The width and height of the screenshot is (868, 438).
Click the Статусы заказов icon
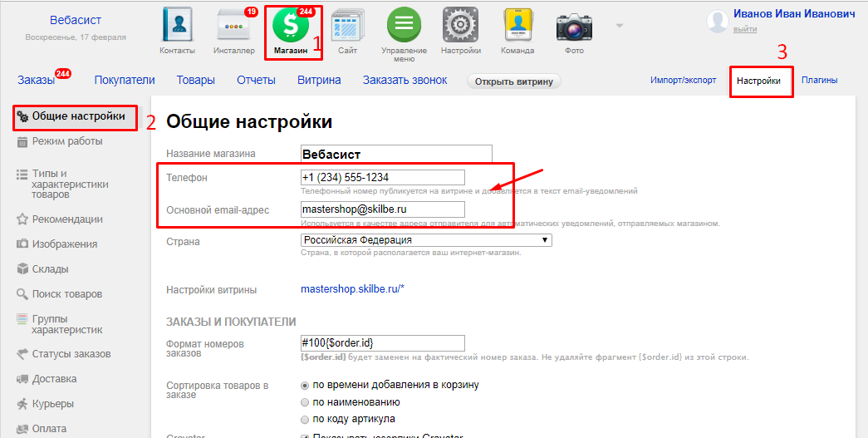(22, 354)
